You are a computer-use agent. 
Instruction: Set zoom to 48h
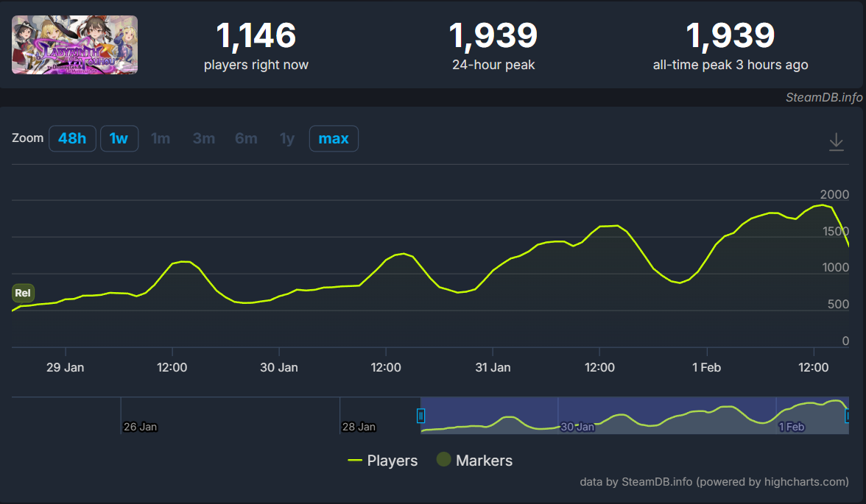click(x=72, y=138)
